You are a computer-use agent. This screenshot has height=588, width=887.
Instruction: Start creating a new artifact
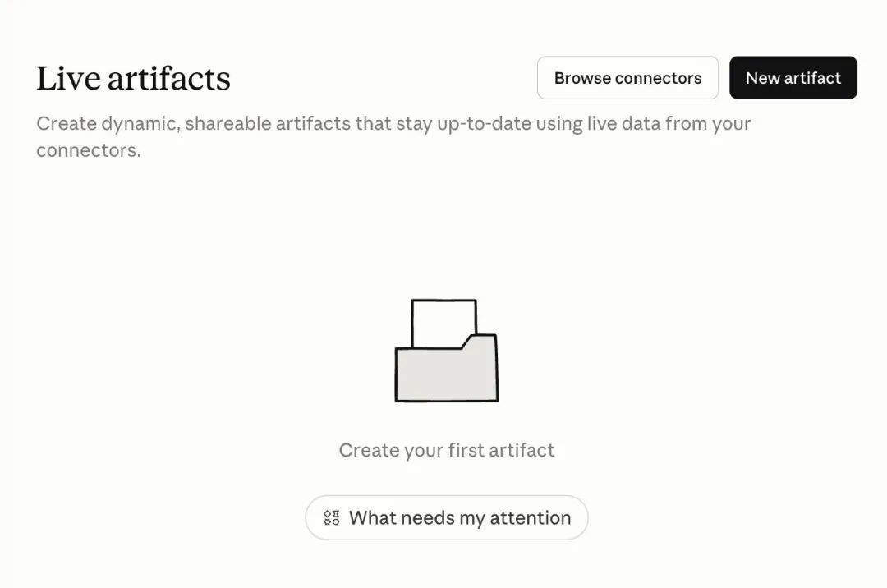click(793, 78)
